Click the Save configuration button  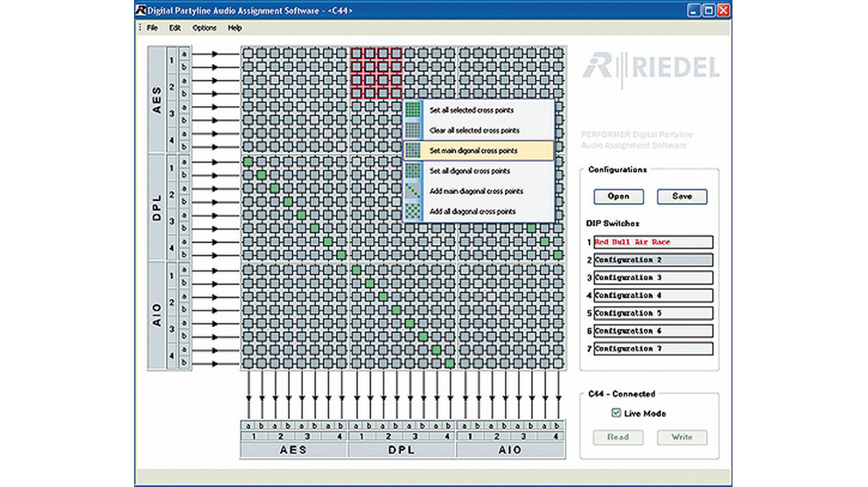click(681, 196)
